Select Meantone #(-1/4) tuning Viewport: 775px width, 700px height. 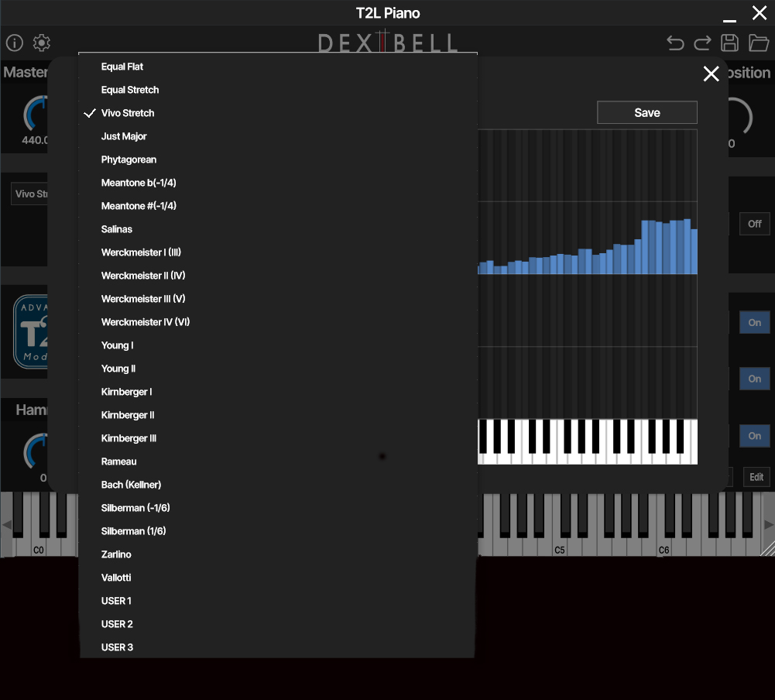tap(277, 206)
